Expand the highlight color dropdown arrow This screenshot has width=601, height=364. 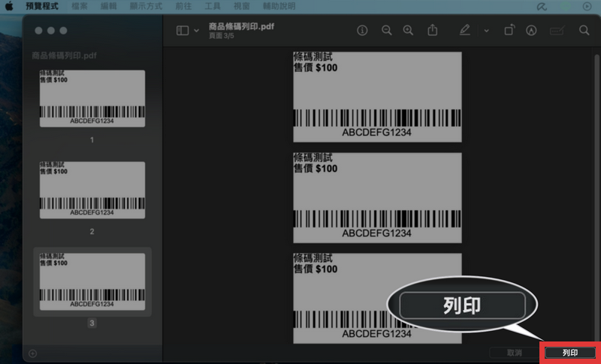pos(486,31)
